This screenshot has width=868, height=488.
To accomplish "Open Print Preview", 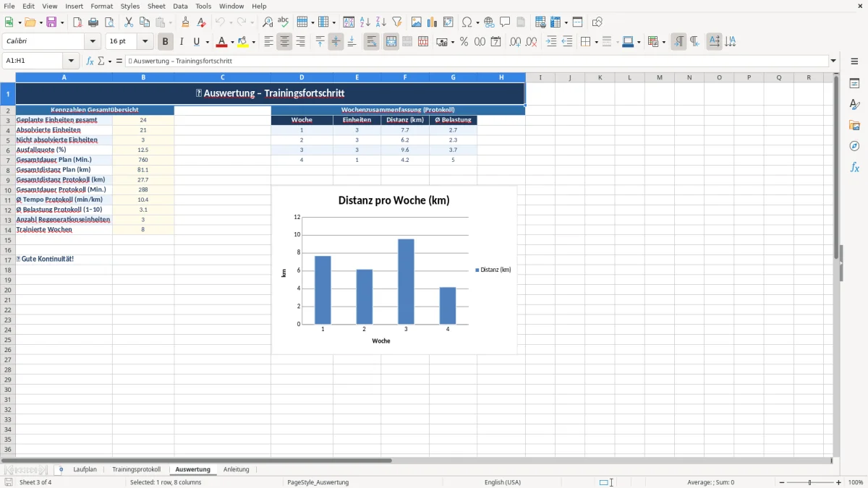I will [x=109, y=22].
